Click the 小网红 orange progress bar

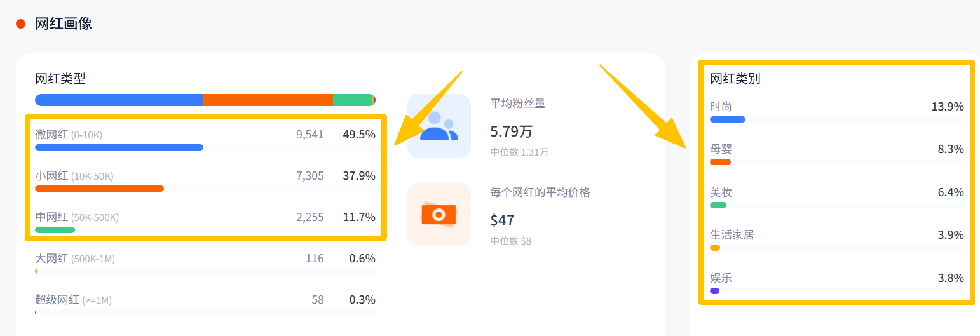[99, 189]
